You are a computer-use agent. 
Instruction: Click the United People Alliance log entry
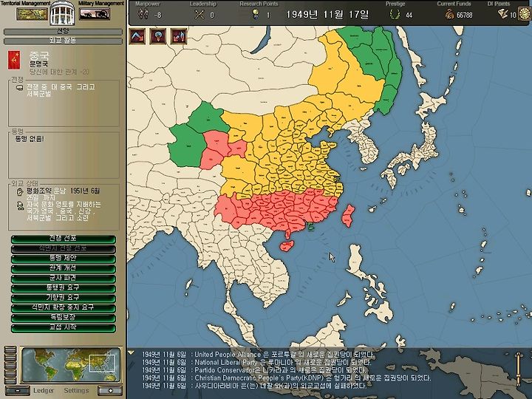[258, 355]
